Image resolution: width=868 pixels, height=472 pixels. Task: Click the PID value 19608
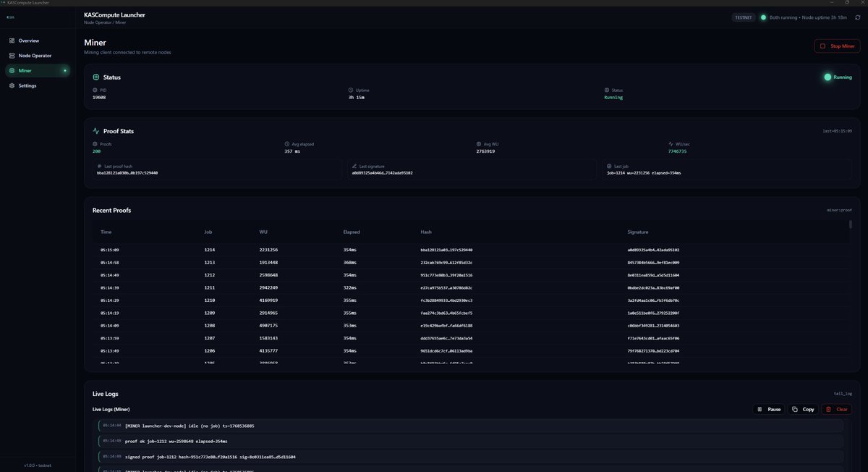(x=99, y=97)
